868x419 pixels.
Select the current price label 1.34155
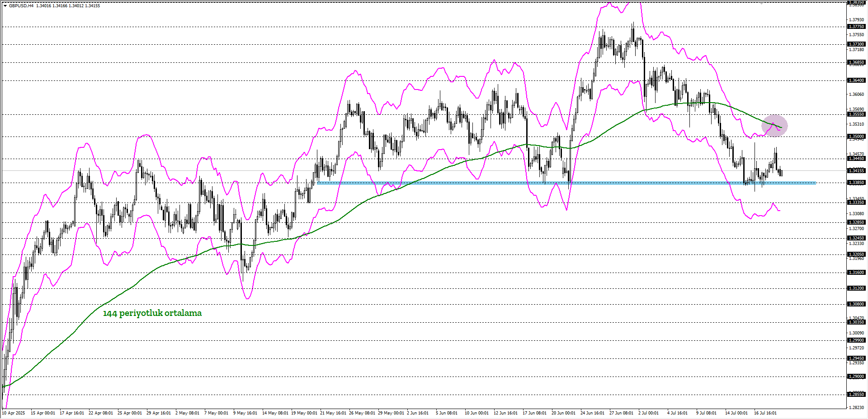point(856,171)
